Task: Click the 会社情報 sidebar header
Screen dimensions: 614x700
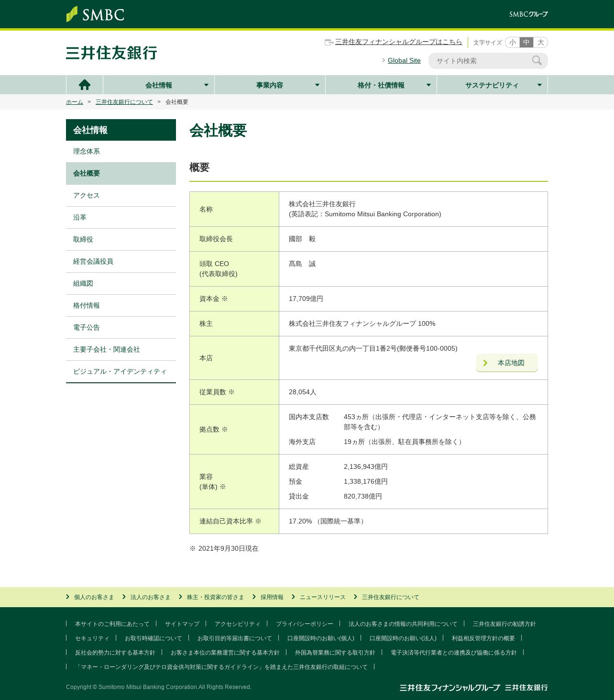Action: [x=121, y=130]
